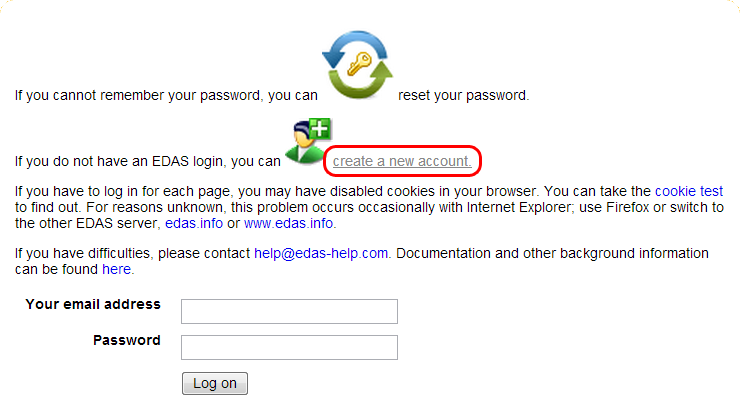Switch to the edas.info server link

[x=194, y=223]
